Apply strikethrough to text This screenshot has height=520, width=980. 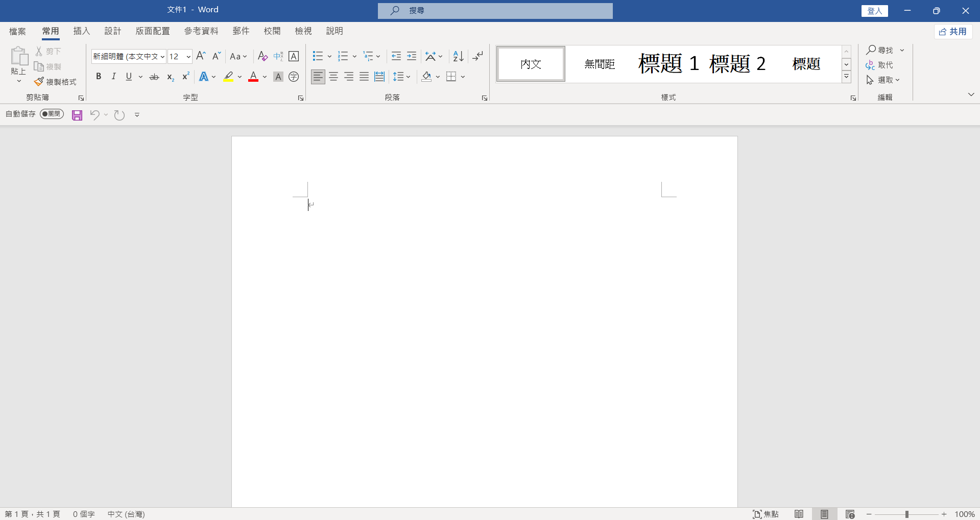154,76
